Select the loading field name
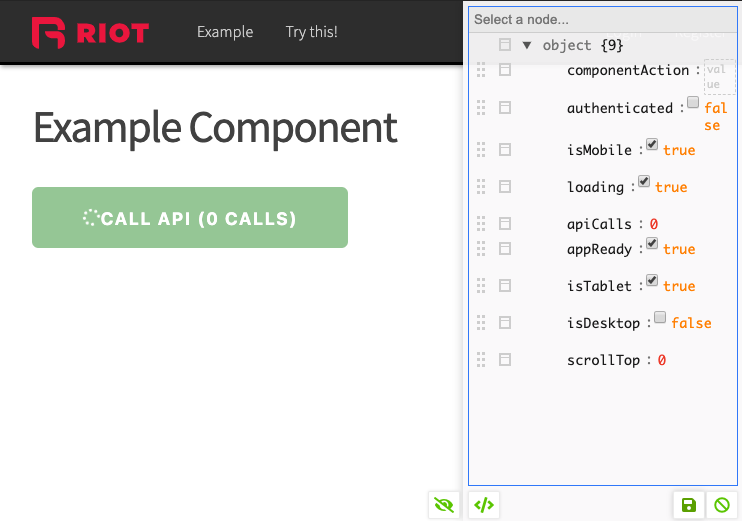Viewport: 742px width, 521px height. 595,187
